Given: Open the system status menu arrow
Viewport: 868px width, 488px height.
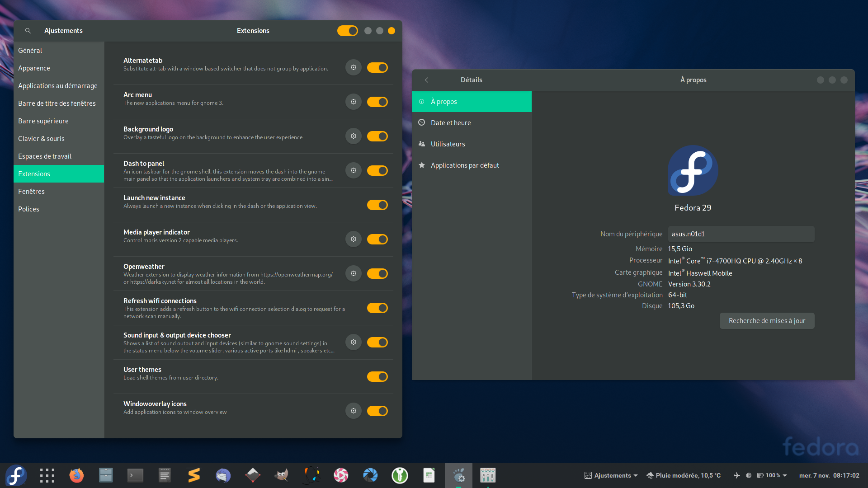Looking at the screenshot, I should [785, 475].
